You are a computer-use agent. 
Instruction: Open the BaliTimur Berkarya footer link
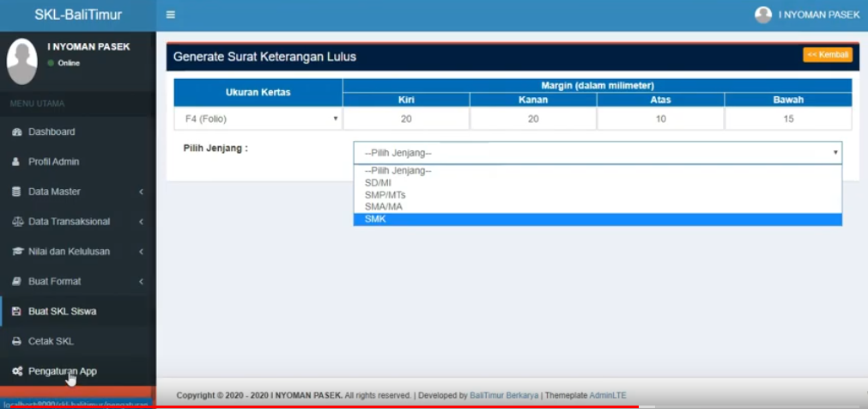tap(504, 396)
